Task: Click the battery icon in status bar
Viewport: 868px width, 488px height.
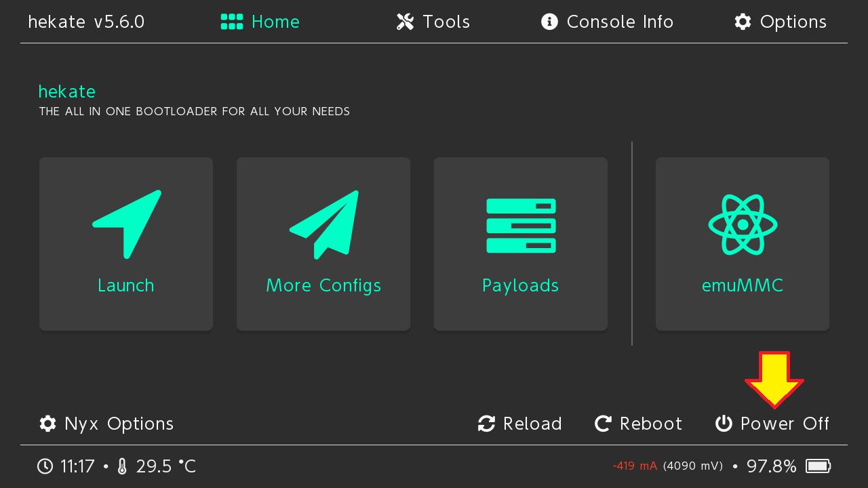Action: coord(818,466)
